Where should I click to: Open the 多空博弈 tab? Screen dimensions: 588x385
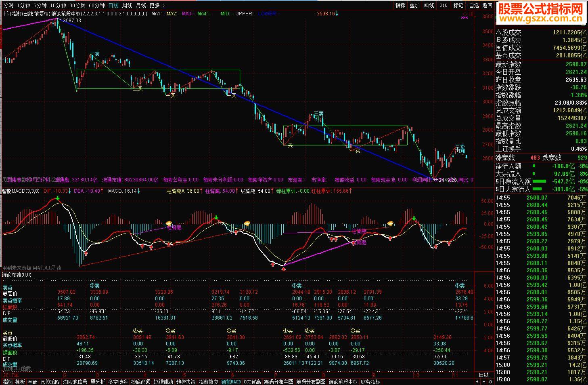(x=118, y=382)
